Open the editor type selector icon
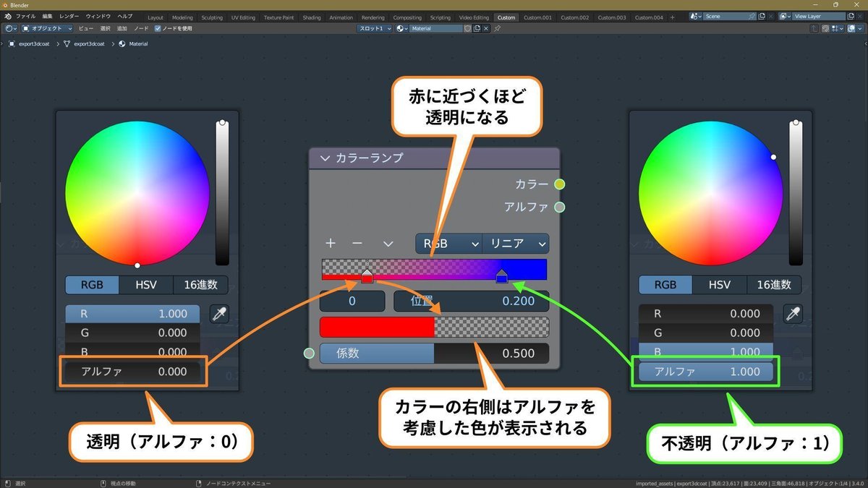Viewport: 868px width, 488px height. (11, 28)
